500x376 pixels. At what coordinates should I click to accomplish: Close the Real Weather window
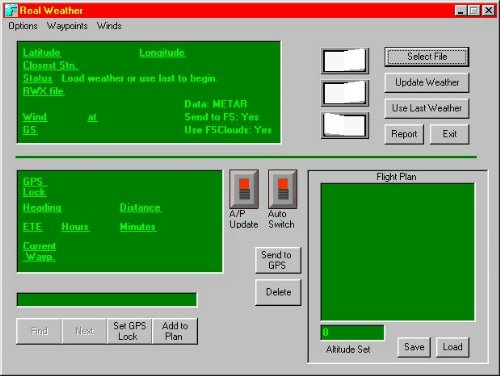point(488,10)
